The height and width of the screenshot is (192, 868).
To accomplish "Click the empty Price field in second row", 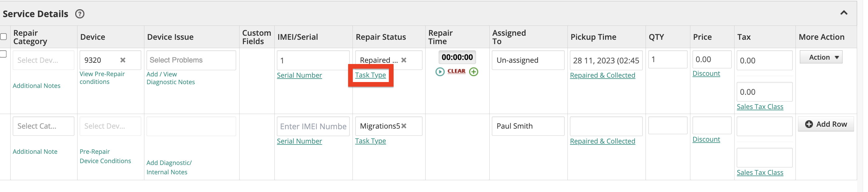I will pos(712,126).
